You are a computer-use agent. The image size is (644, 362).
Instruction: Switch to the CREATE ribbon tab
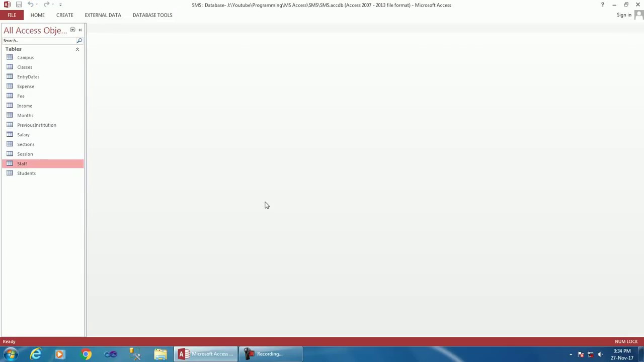pyautogui.click(x=64, y=15)
